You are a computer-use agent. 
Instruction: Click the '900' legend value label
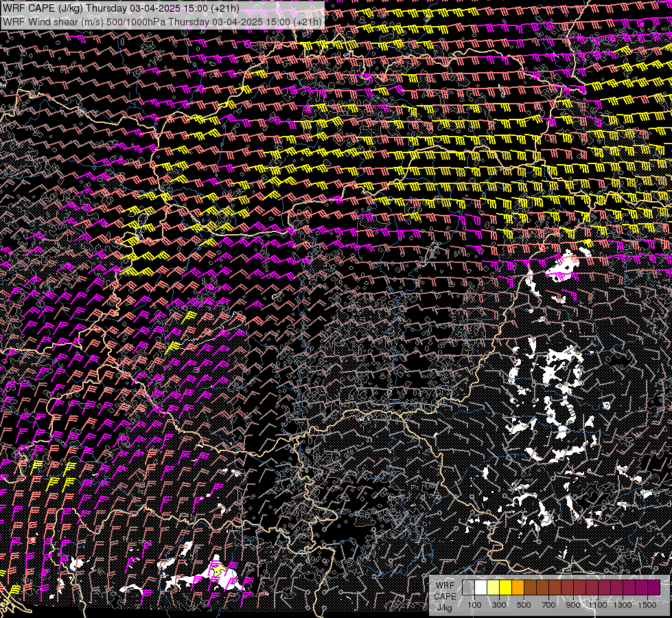tap(573, 605)
